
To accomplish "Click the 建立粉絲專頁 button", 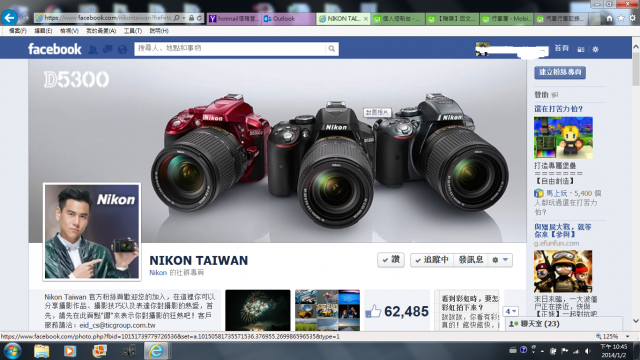I will (x=560, y=72).
